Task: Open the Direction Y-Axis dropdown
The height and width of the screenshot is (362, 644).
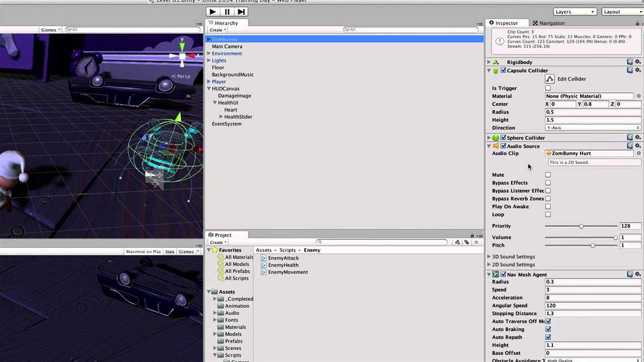Action: point(593,128)
